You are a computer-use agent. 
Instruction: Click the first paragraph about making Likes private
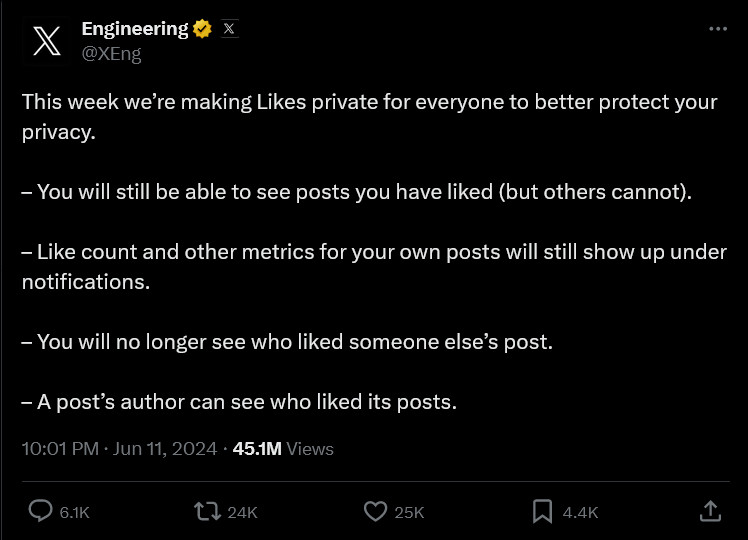pos(370,117)
